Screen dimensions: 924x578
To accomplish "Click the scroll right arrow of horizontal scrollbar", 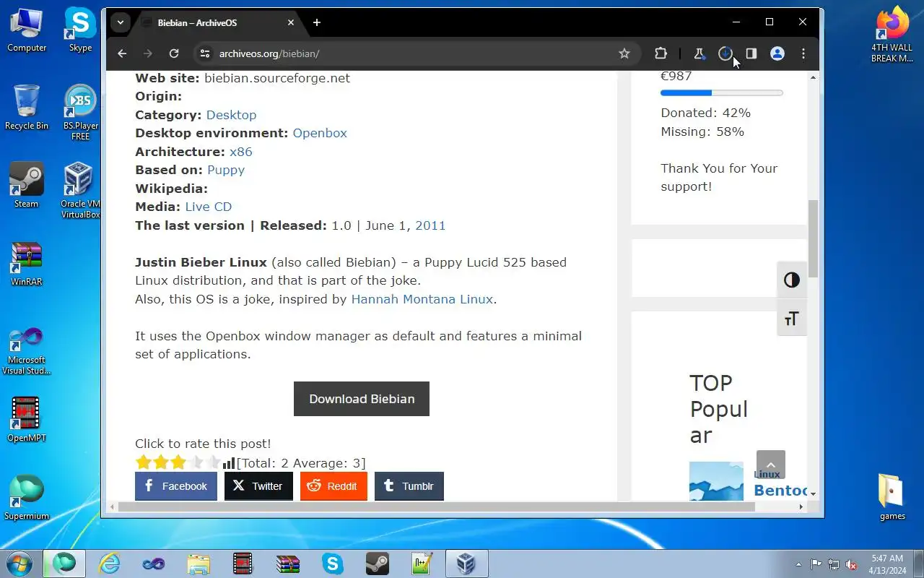I will click(x=801, y=507).
